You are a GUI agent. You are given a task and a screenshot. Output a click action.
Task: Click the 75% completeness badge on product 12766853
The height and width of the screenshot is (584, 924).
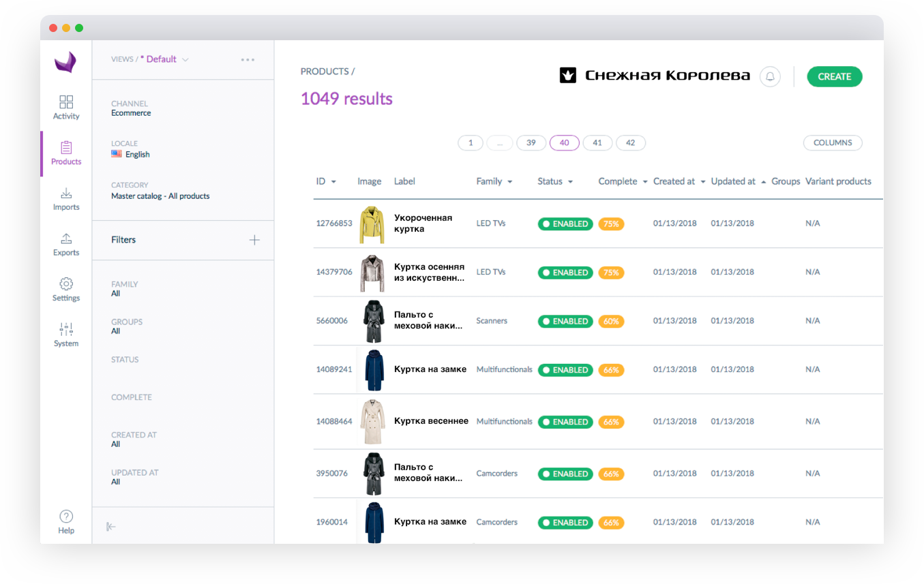tap(611, 223)
